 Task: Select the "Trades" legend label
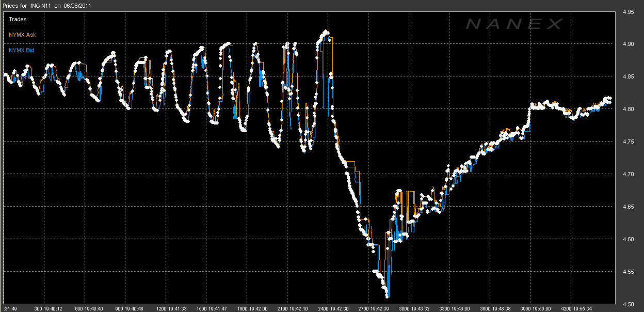click(18, 20)
